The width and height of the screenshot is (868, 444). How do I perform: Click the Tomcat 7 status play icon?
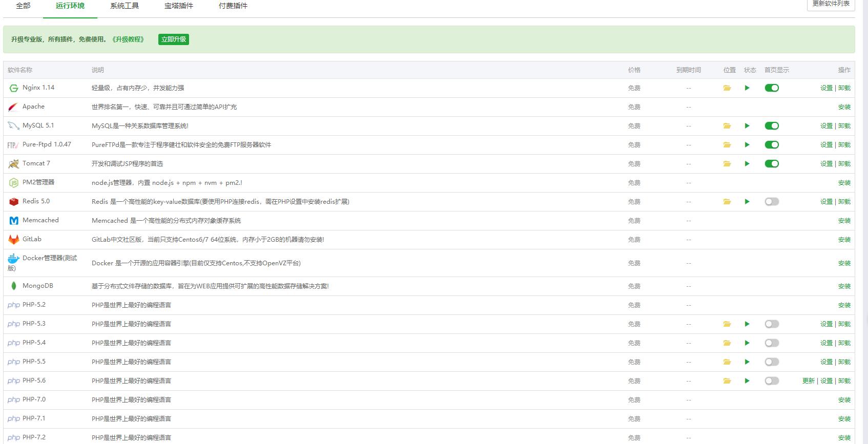point(747,164)
